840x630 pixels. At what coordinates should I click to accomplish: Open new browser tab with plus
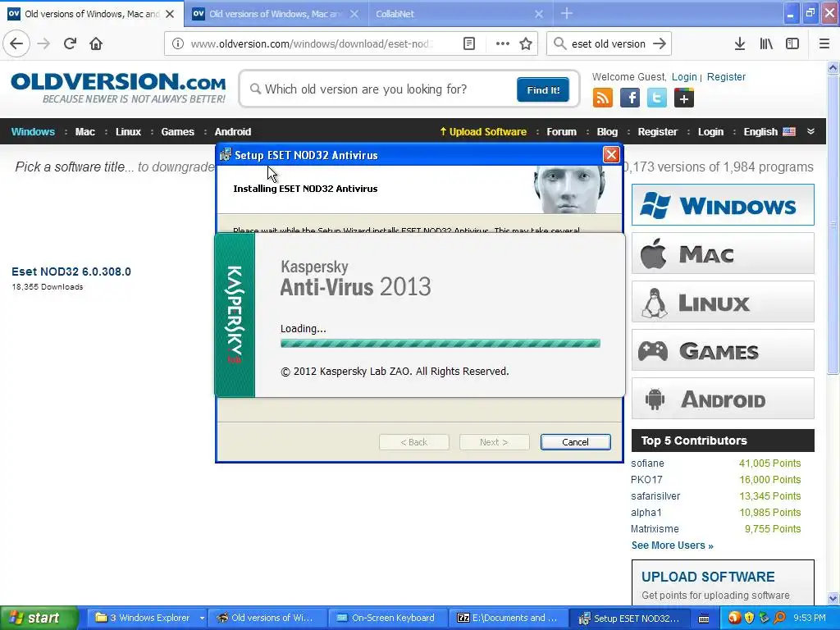click(566, 13)
